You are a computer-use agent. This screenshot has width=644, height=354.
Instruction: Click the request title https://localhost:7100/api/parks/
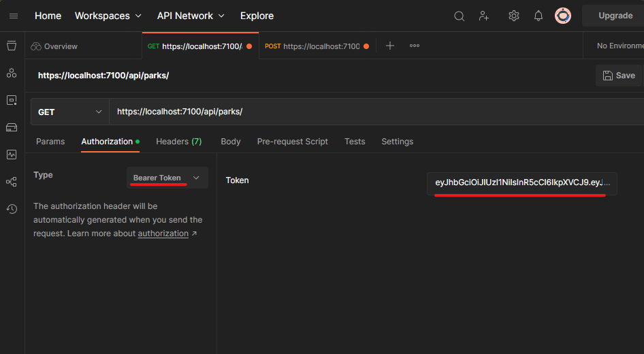103,76
